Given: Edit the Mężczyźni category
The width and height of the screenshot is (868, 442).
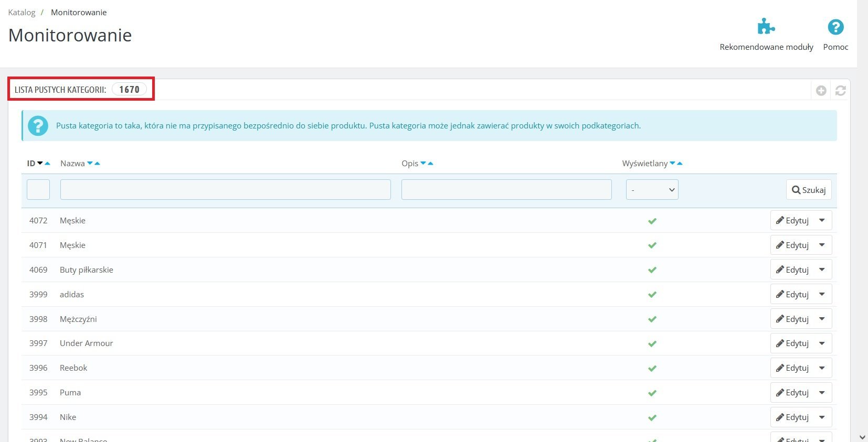Looking at the screenshot, I should pyautogui.click(x=792, y=319).
